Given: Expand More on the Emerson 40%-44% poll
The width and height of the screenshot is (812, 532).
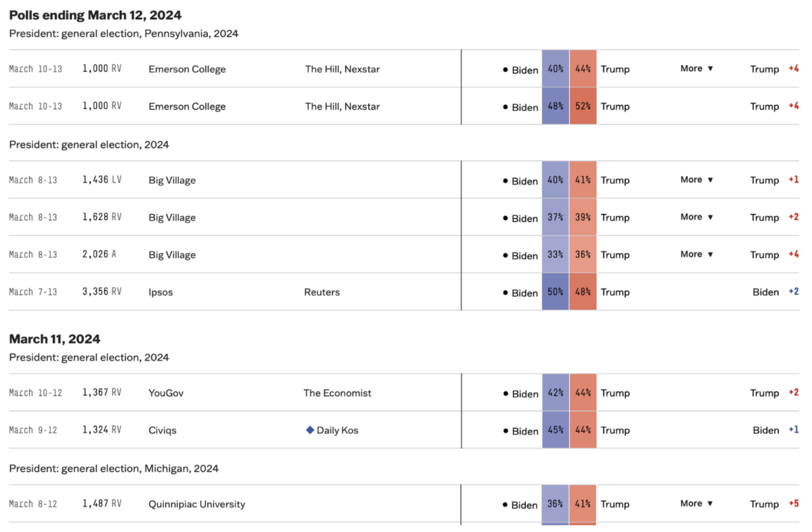Looking at the screenshot, I should (x=696, y=68).
